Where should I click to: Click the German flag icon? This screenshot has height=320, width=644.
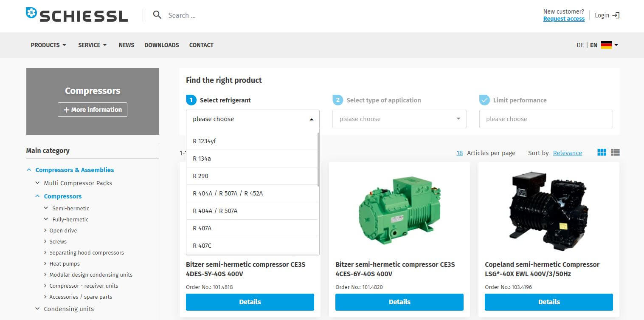tap(606, 45)
